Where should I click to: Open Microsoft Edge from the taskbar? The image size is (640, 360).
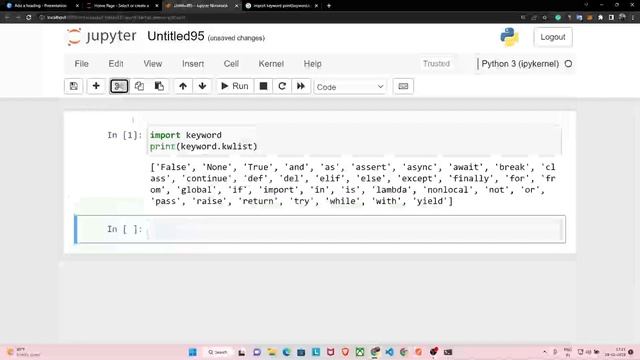tap(286, 352)
